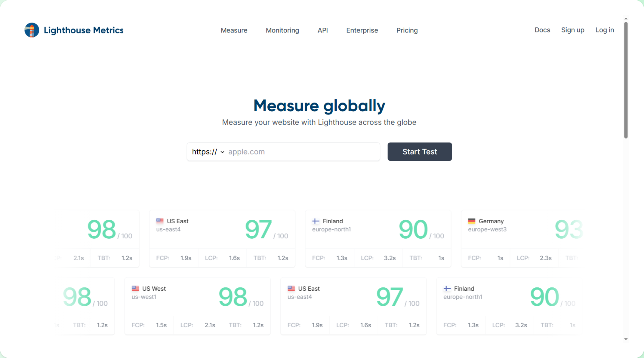Click Finland flag icon on bottom row card

(x=447, y=288)
